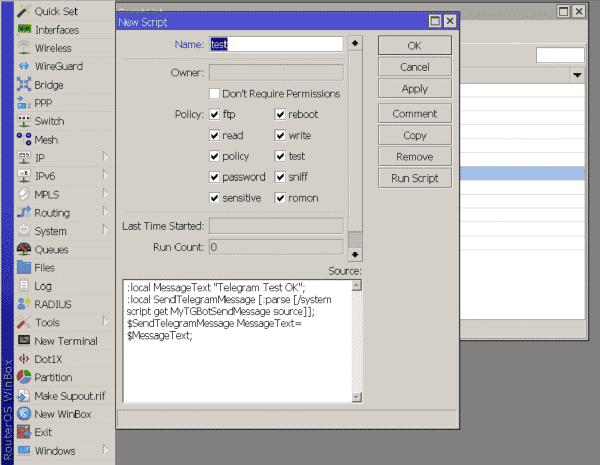Open the MPLS icon
Viewport: 600px width, 465px height.
pos(24,194)
